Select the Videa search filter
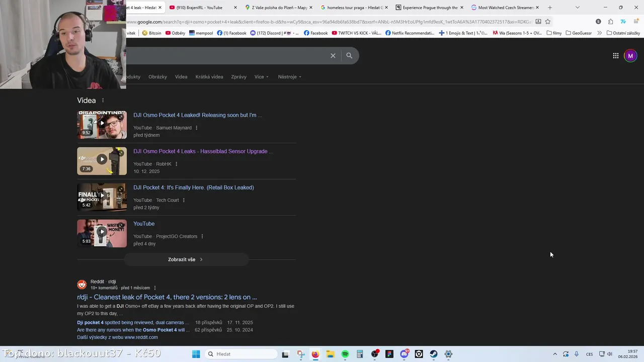 (181, 77)
